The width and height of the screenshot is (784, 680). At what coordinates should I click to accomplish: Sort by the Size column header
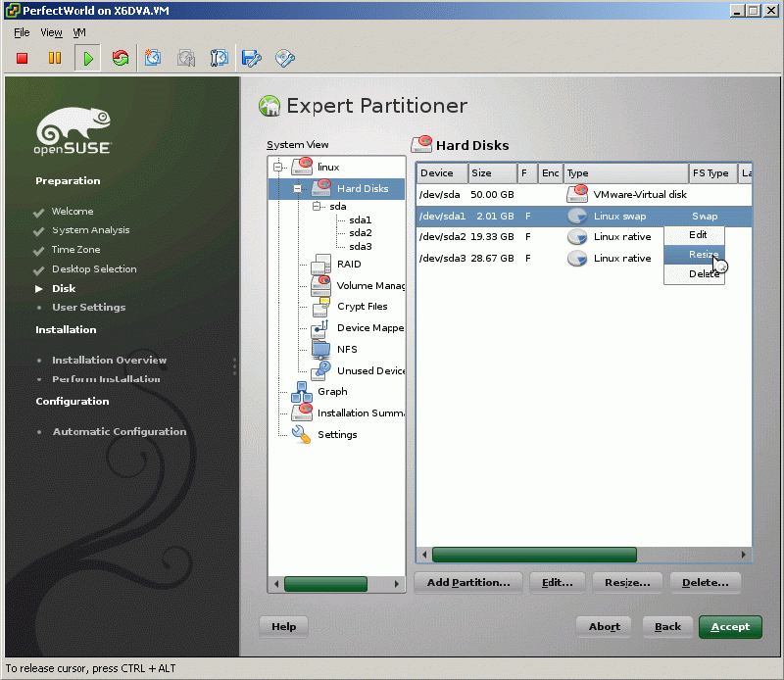click(x=493, y=173)
